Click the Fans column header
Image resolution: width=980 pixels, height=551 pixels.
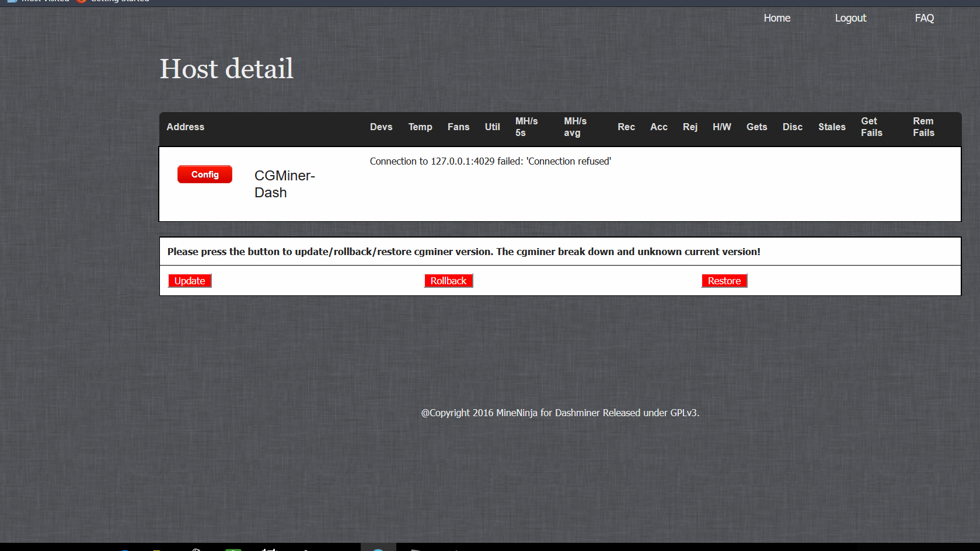[x=458, y=127]
